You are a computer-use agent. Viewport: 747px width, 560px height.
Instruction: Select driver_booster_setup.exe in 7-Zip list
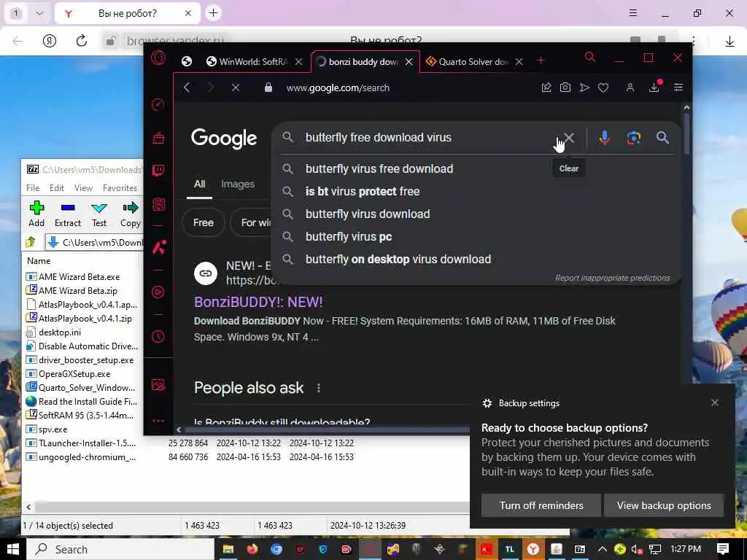(80, 360)
